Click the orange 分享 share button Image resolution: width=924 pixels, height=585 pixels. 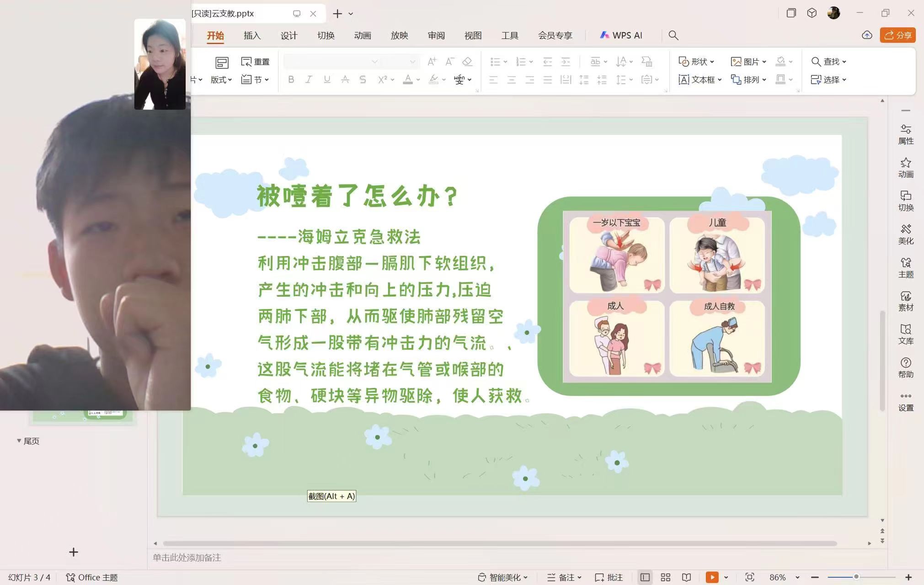[897, 35]
